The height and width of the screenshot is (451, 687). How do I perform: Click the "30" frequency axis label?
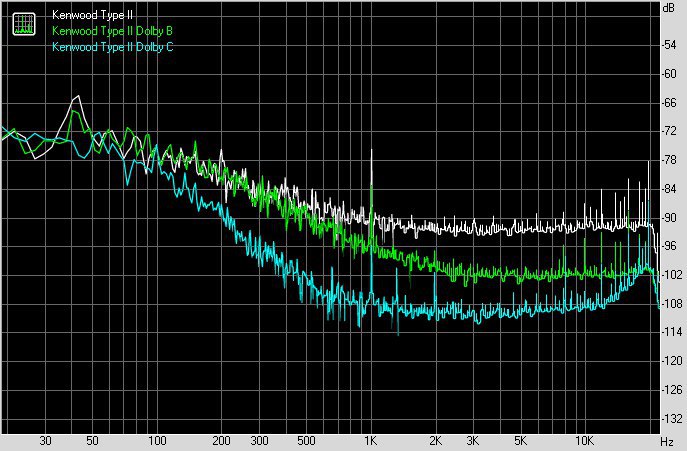45,440
